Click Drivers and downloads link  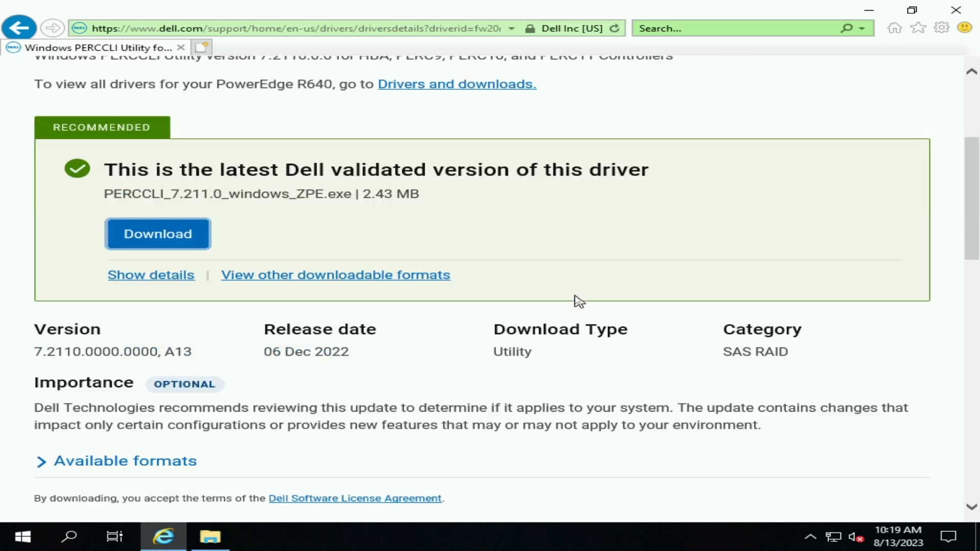[456, 84]
